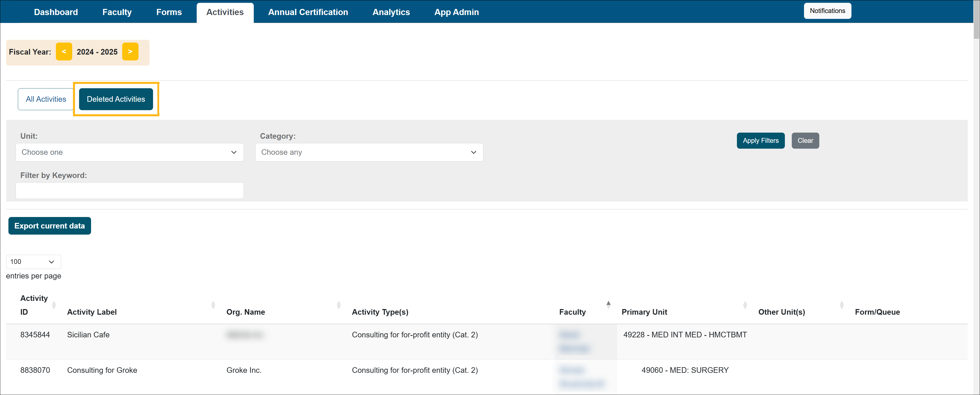Change entries per page dropdown
The height and width of the screenshot is (395, 980).
33,262
